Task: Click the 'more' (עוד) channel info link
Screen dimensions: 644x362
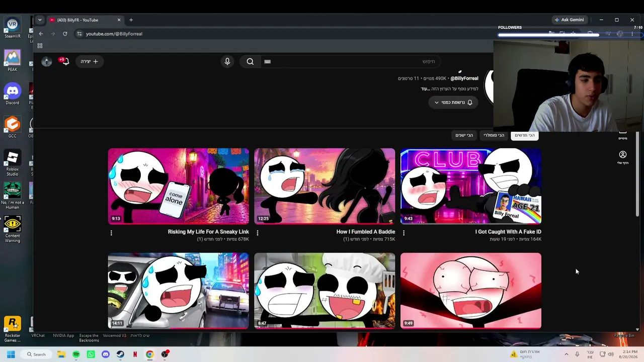Action: [x=426, y=89]
